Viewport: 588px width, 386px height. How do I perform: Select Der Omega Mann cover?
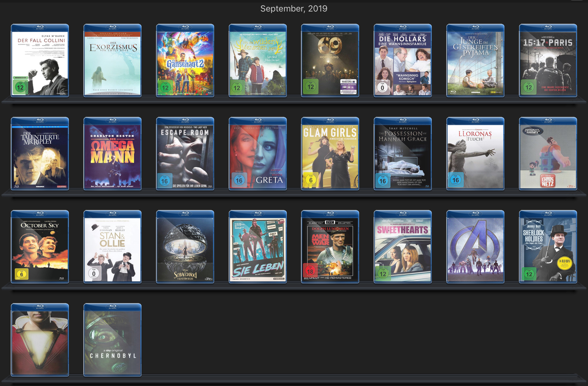112,154
